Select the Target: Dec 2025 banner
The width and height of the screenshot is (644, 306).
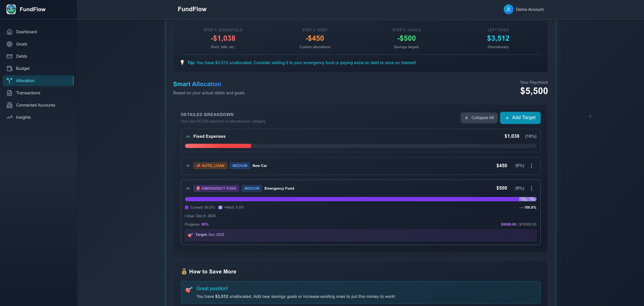[x=360, y=235]
